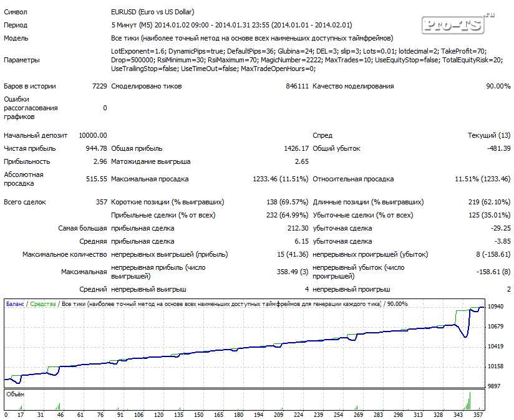Click the Параметры label
514x420 pixels.
tap(22, 60)
